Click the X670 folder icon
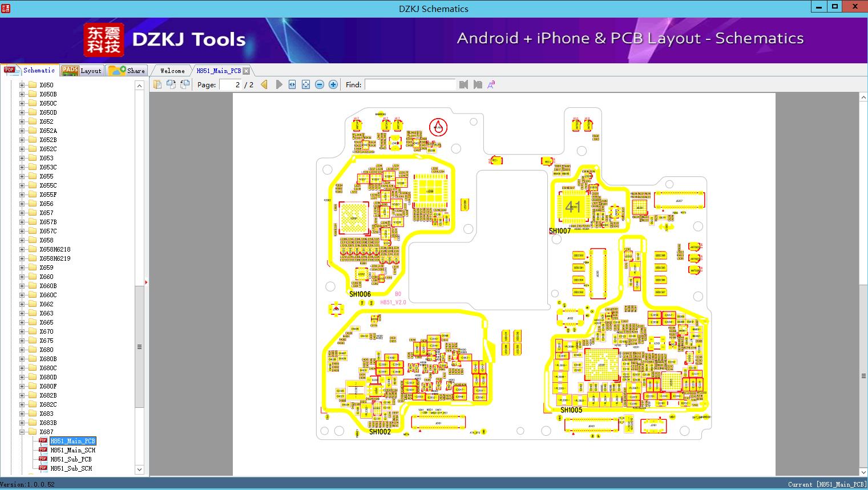This screenshot has height=490, width=868. (33, 331)
